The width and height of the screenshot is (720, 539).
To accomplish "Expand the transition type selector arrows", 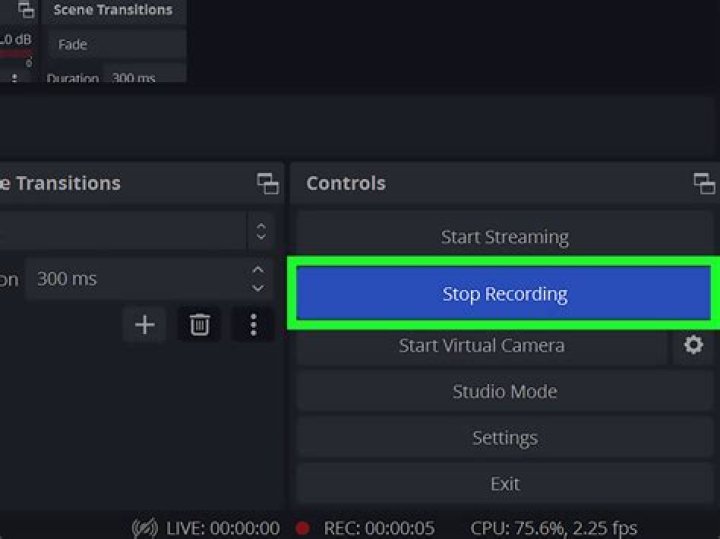I will (x=260, y=232).
